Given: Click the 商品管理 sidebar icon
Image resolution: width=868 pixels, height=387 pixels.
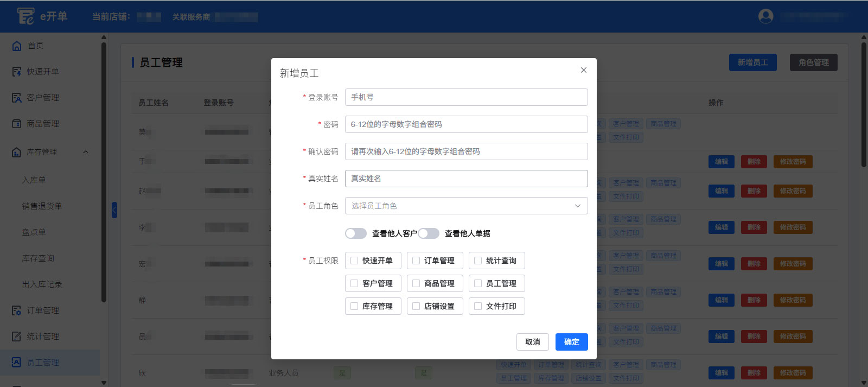Looking at the screenshot, I should pos(17,124).
